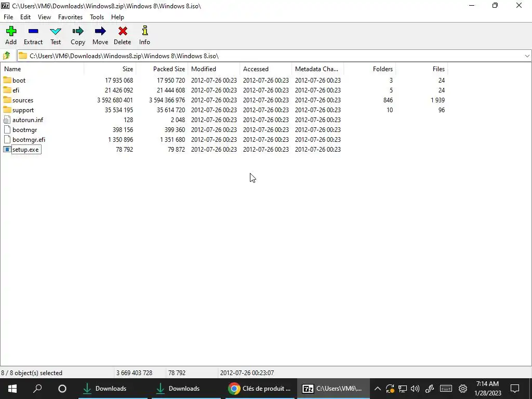
Task: Click sources folders count 846
Action: tap(388, 100)
